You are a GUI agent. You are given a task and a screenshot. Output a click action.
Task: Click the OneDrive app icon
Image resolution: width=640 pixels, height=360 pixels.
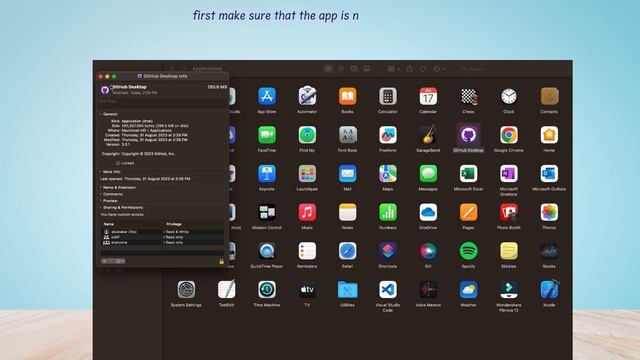(x=428, y=213)
